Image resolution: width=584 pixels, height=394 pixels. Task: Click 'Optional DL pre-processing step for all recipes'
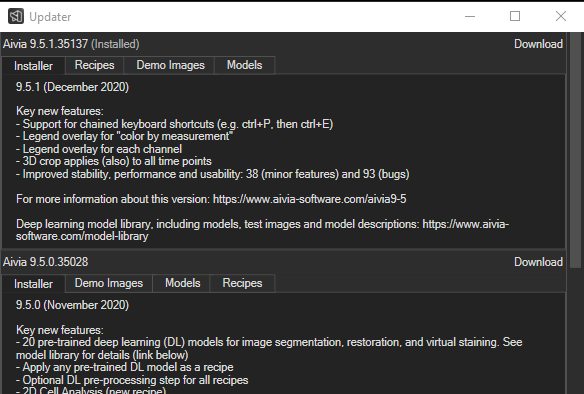[x=132, y=380]
